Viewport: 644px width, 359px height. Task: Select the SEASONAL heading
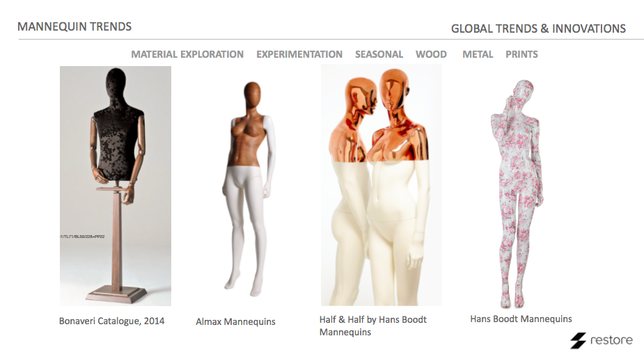pos(379,54)
